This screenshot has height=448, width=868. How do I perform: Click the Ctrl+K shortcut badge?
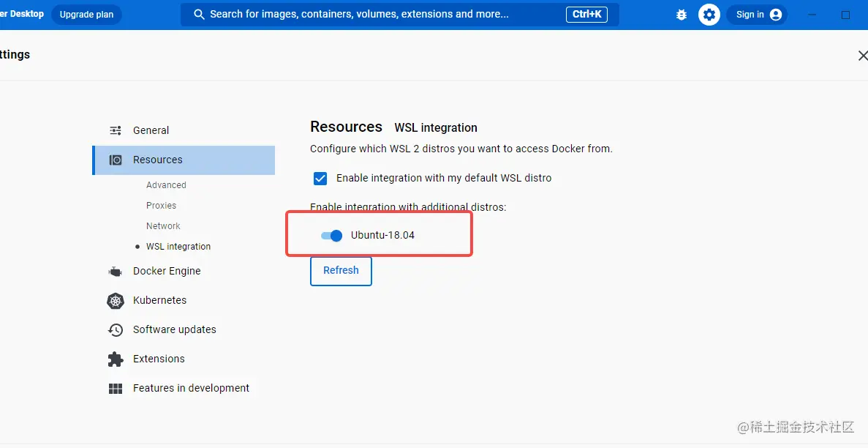(x=586, y=15)
